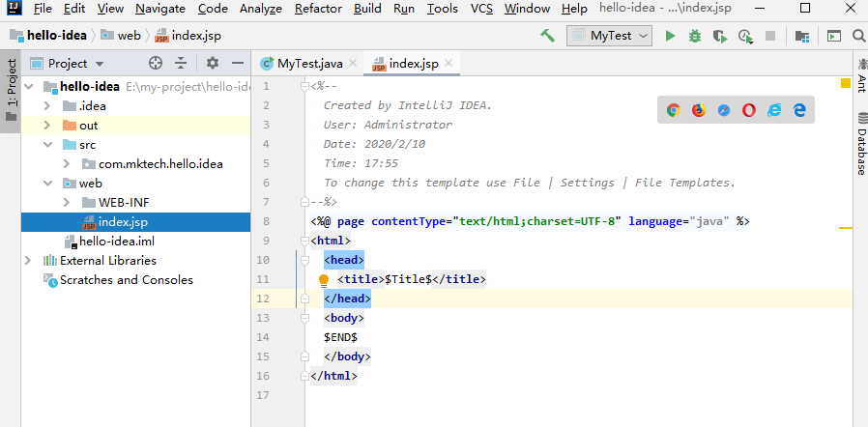The height and width of the screenshot is (427, 868).
Task: Expand External Libraries node
Action: click(29, 261)
